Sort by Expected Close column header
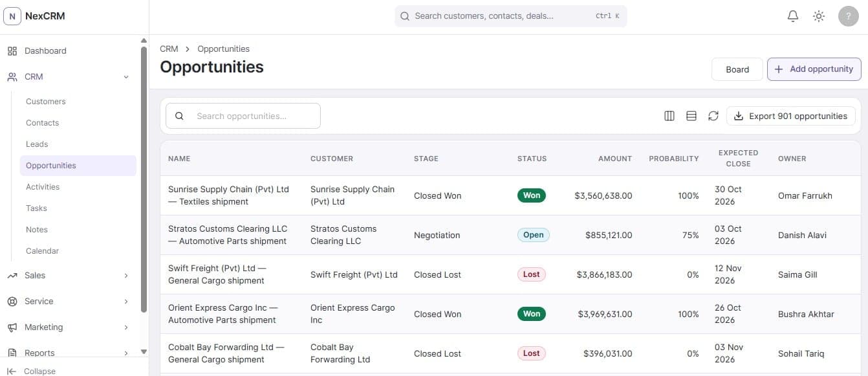 (x=738, y=159)
